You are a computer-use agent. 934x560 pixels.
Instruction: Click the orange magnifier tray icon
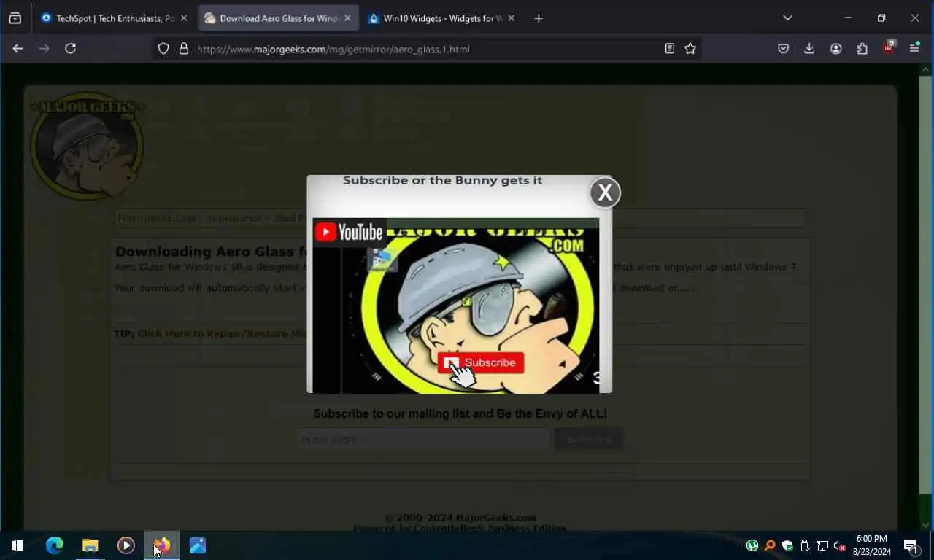pyautogui.click(x=770, y=545)
